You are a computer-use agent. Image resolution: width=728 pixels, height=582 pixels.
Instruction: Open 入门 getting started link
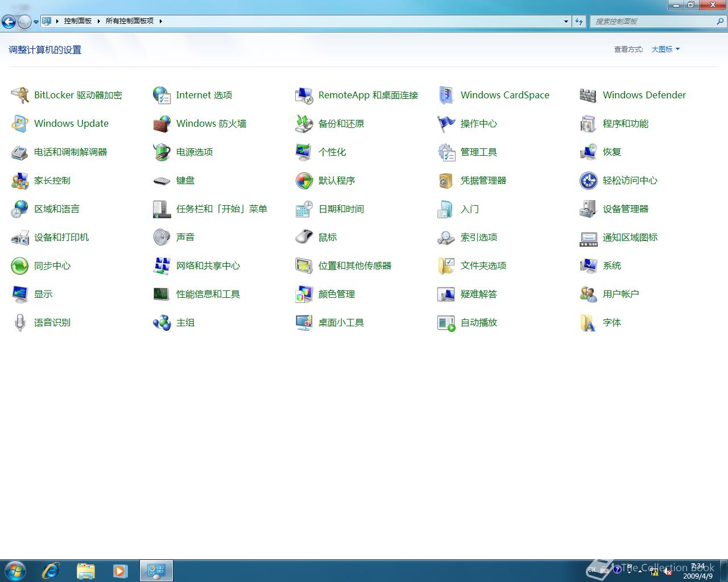coord(470,209)
